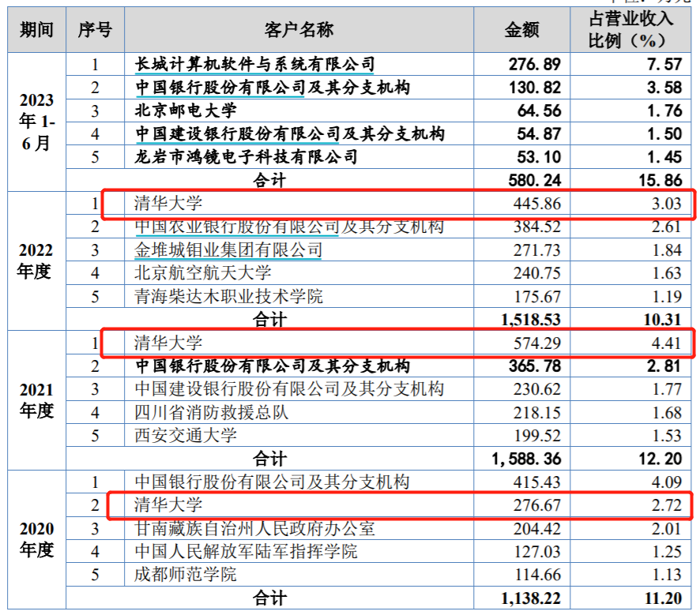The height and width of the screenshot is (615, 700).
Task: Click customer 甘南藏族自治州人民政府办公室
Action: [x=254, y=528]
